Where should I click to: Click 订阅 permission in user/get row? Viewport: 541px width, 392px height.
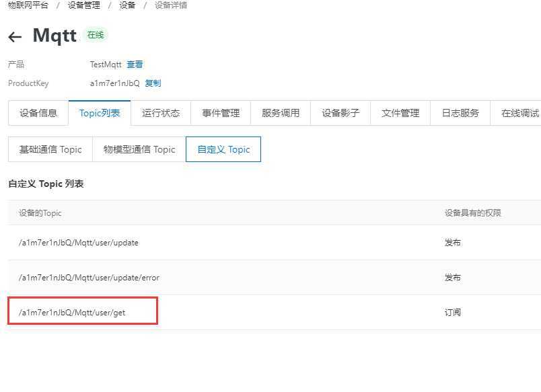click(452, 313)
